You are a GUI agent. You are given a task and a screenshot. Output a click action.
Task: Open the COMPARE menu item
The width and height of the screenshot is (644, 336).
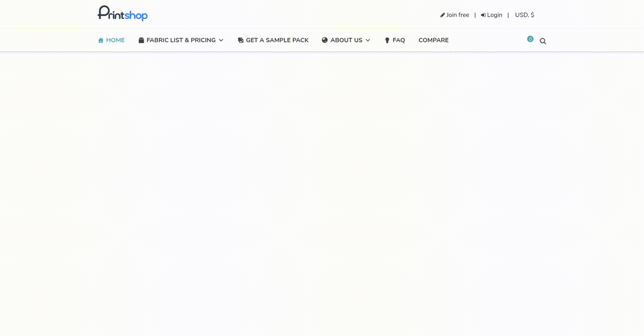[434, 40]
